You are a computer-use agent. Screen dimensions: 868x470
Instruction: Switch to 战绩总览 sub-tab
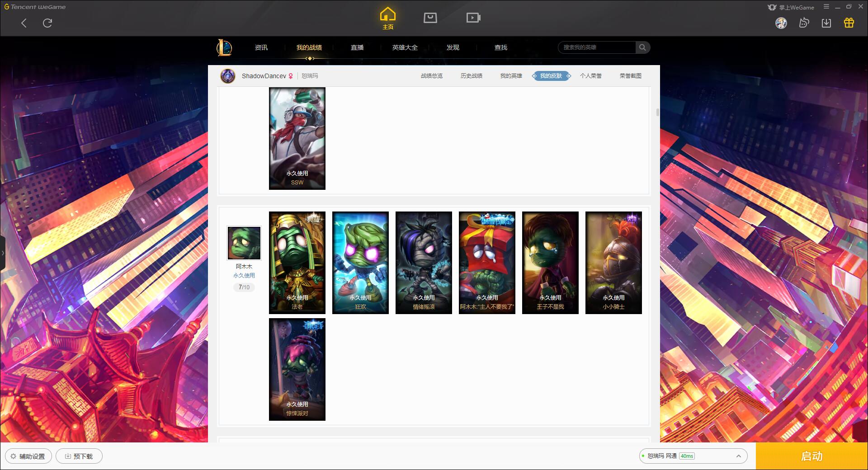(432, 76)
